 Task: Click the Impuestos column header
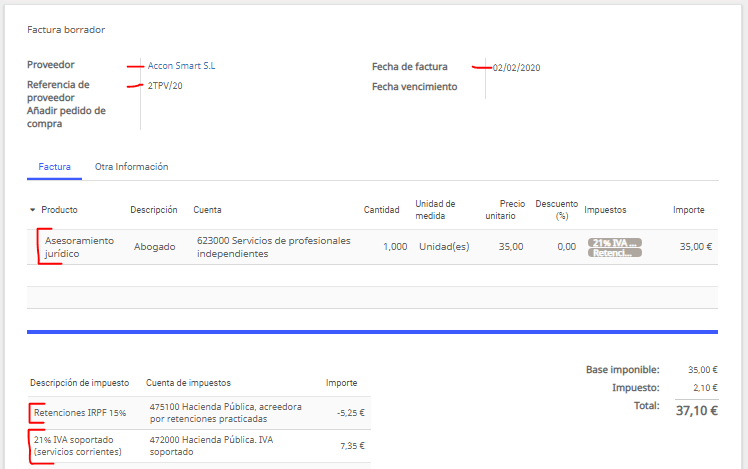click(605, 210)
